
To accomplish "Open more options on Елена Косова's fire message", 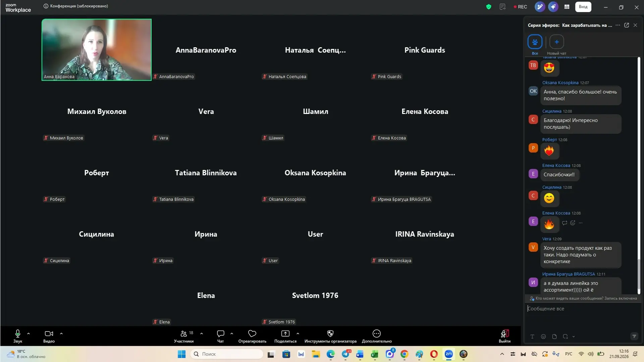I will [x=581, y=223].
